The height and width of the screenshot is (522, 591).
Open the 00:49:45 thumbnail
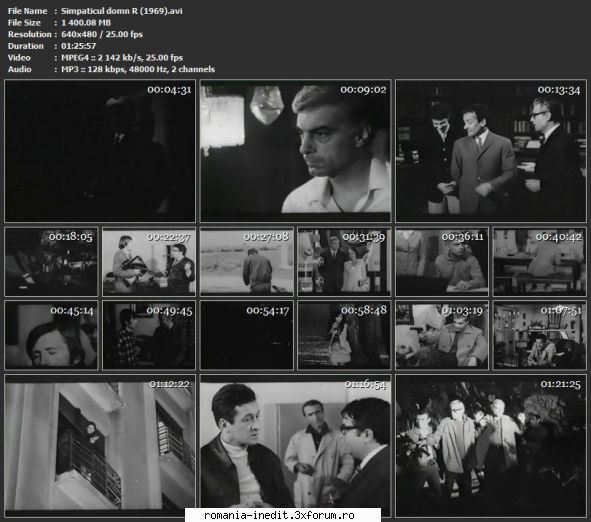click(x=149, y=335)
